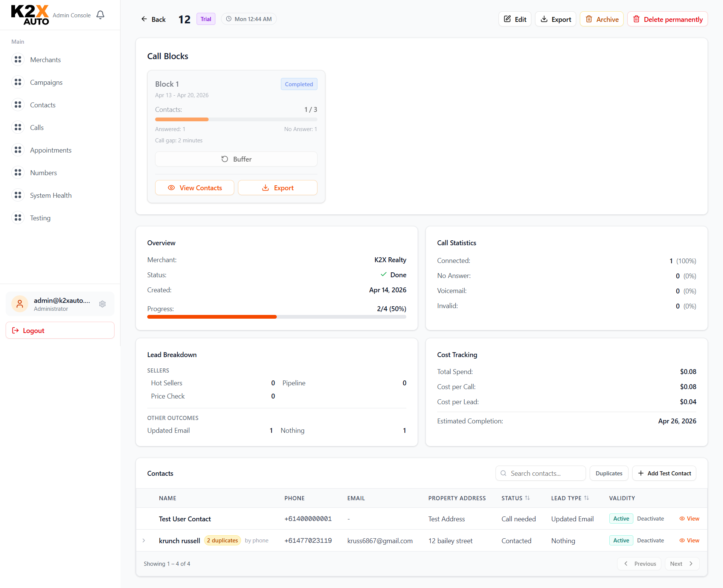
Task: Open notifications via the bell icon
Action: pyautogui.click(x=100, y=15)
